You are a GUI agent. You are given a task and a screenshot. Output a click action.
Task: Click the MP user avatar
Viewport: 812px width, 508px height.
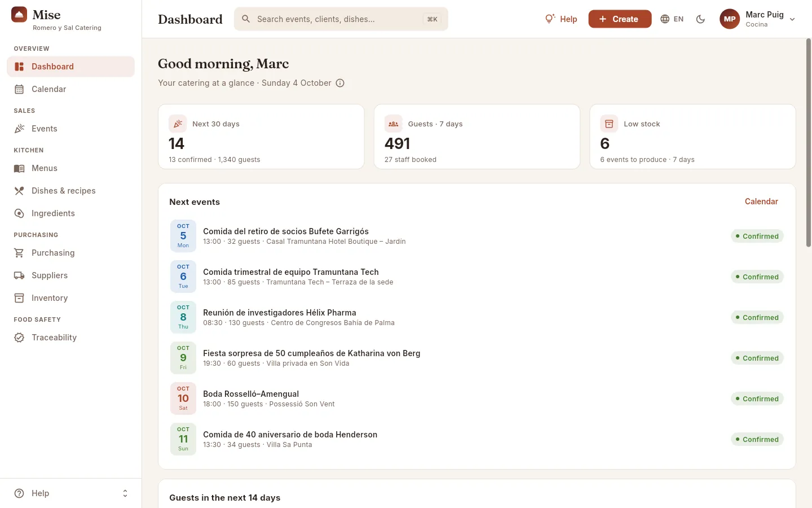tap(730, 19)
